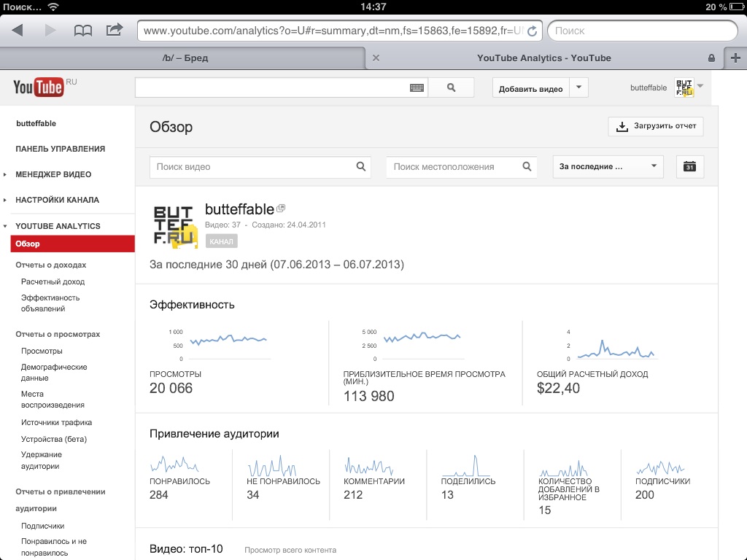The height and width of the screenshot is (560, 747).
Task: Open Удержание аудитории report
Action: click(x=41, y=460)
